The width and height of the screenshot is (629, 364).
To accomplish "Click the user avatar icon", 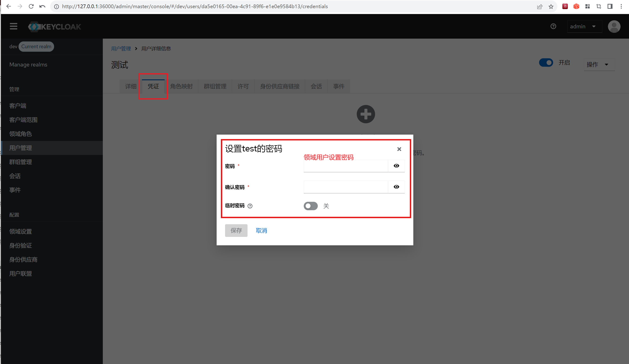I will pyautogui.click(x=614, y=26).
